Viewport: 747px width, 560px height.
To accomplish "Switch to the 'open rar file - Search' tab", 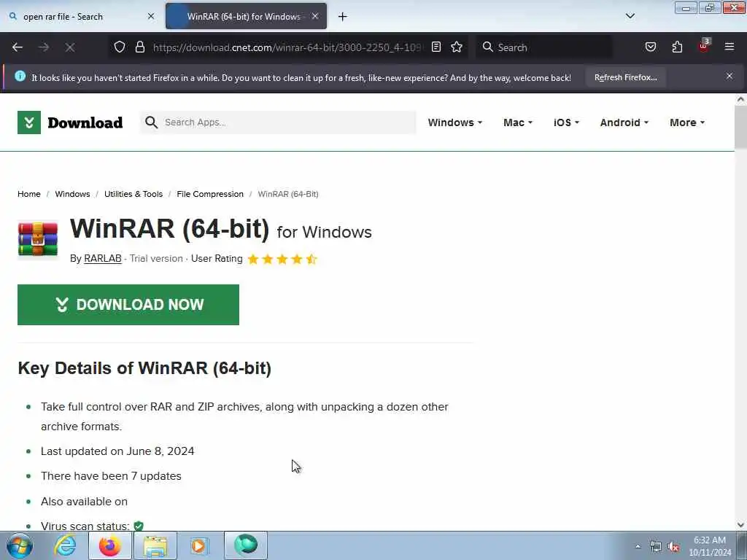I will click(82, 16).
